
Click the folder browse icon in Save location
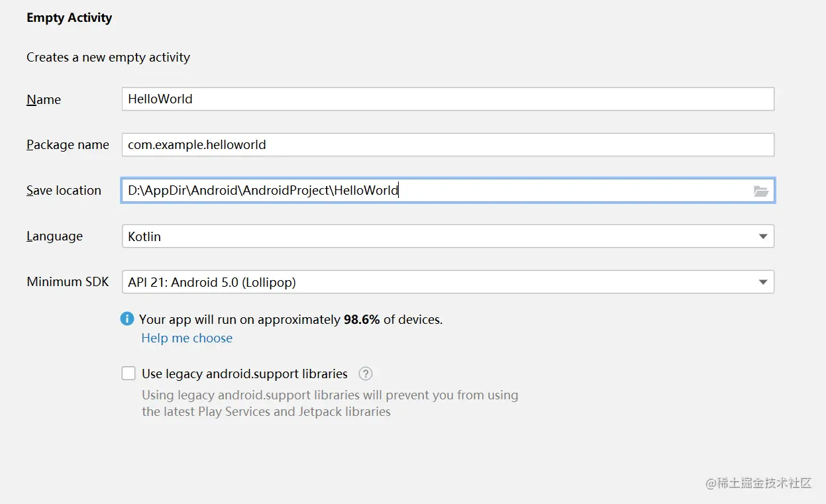760,191
